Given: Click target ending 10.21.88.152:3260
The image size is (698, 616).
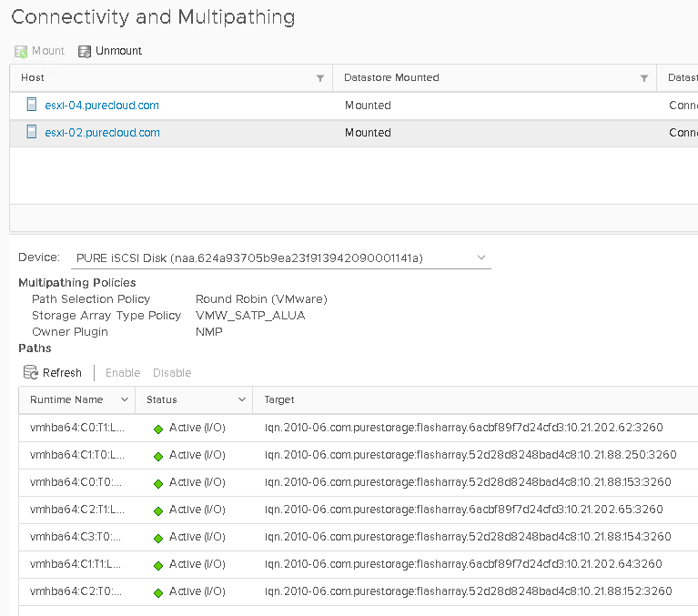Looking at the screenshot, I should click(468, 591).
